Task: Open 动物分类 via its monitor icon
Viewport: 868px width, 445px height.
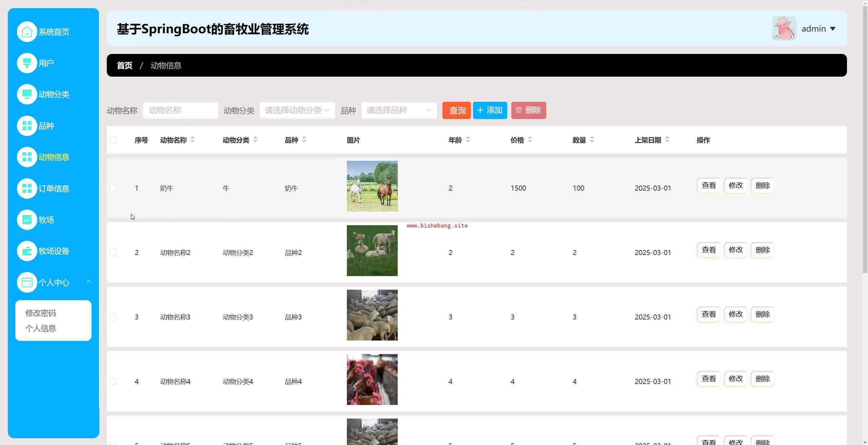Action: [x=27, y=94]
